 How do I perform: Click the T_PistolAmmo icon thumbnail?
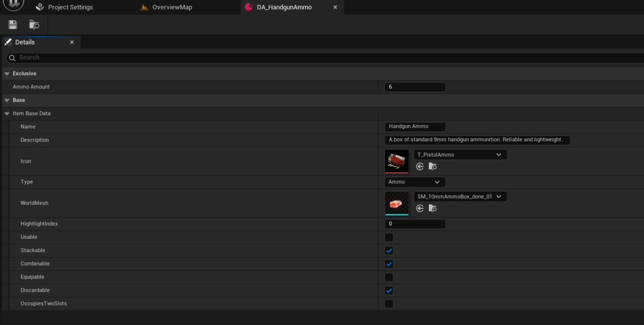[x=397, y=160]
